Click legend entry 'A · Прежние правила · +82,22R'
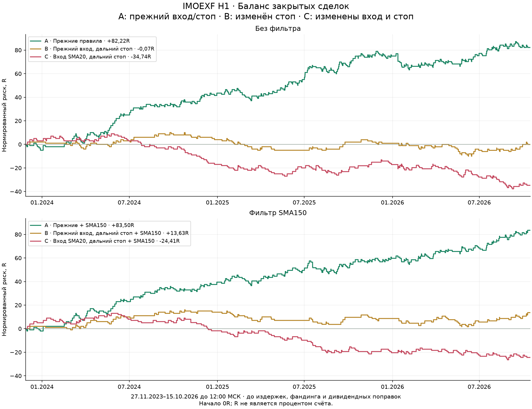The image size is (532, 409). click(87, 41)
